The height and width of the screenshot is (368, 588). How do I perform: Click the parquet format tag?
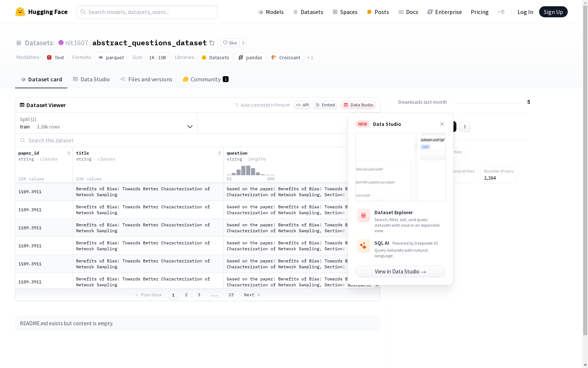coord(111,57)
